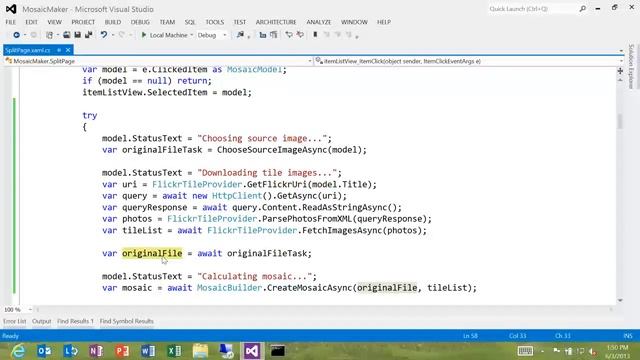The height and width of the screenshot is (360, 640).
Task: Open the DEBUG menu
Action: pos(140,22)
